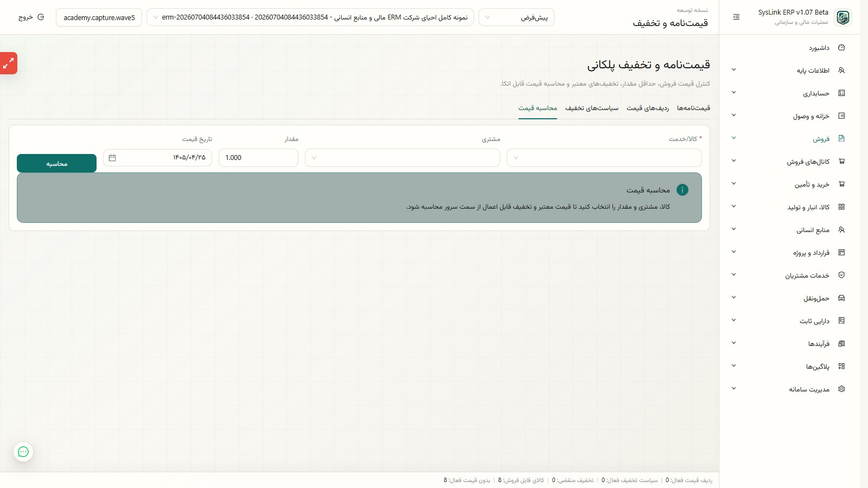Open the مشتری customer dropdown
This screenshot has width=868, height=488.
[x=403, y=158]
